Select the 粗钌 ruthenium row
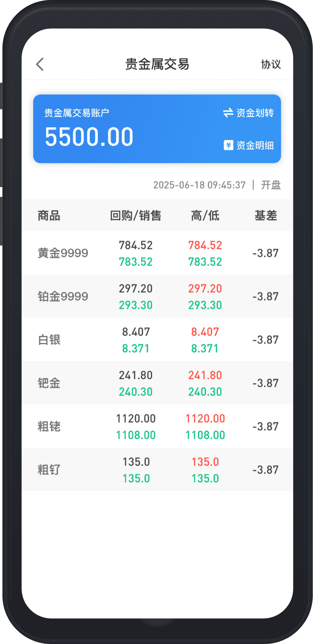 coord(49,470)
